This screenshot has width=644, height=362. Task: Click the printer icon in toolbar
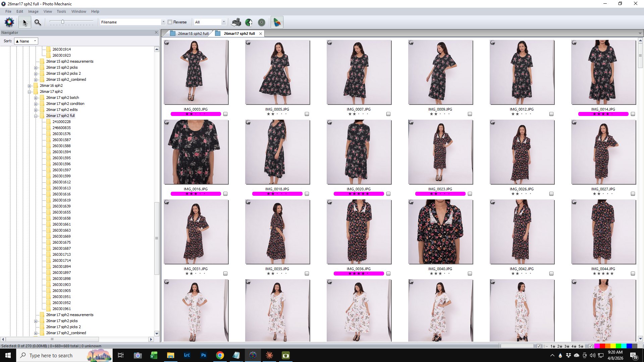236,22
